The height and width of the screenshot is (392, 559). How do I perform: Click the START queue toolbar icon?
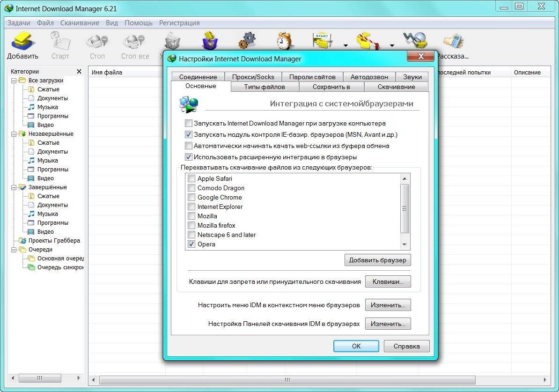[322, 41]
